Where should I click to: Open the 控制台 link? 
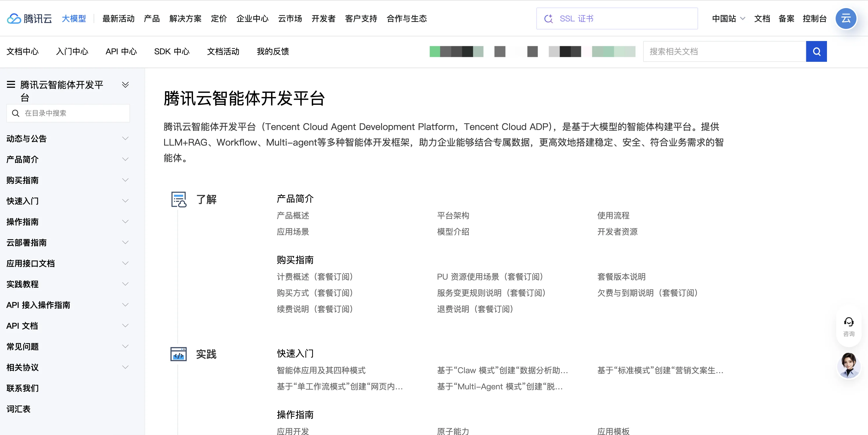pyautogui.click(x=815, y=18)
